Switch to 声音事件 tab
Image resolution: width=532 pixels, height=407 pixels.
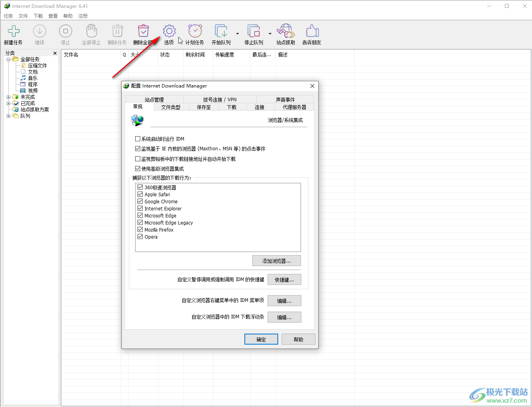pos(285,99)
